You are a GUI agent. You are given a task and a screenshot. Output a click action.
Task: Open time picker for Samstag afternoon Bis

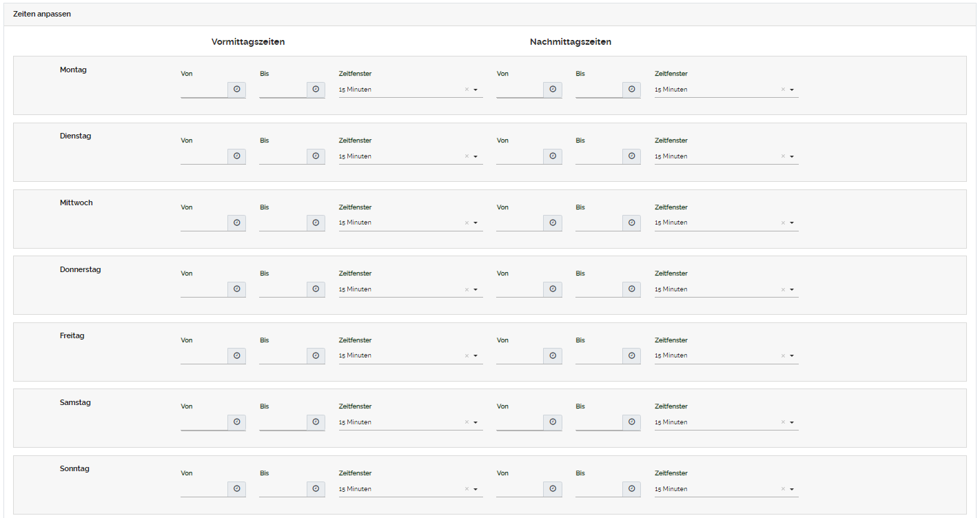631,422
